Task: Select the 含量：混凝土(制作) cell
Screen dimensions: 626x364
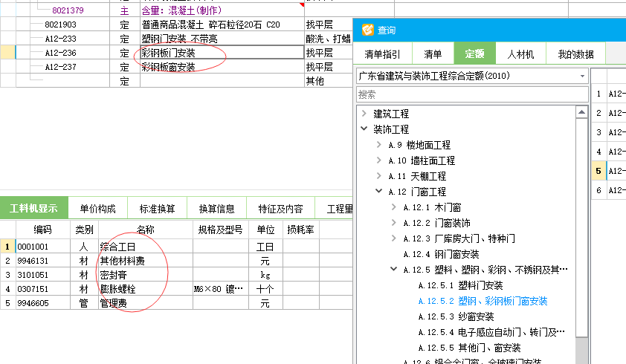Action: (222, 10)
